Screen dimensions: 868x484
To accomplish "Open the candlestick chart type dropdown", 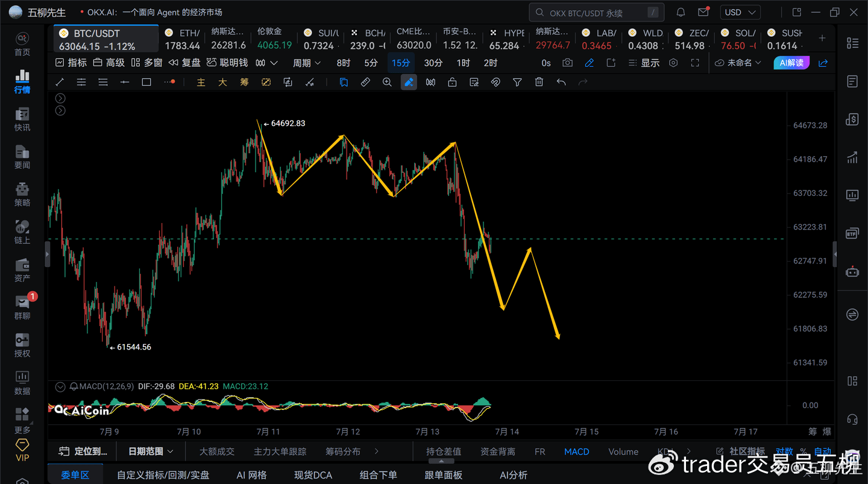I will 266,63.
